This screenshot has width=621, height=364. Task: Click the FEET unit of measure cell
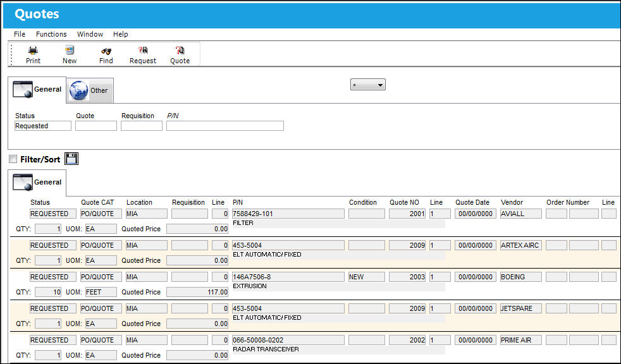[x=101, y=292]
